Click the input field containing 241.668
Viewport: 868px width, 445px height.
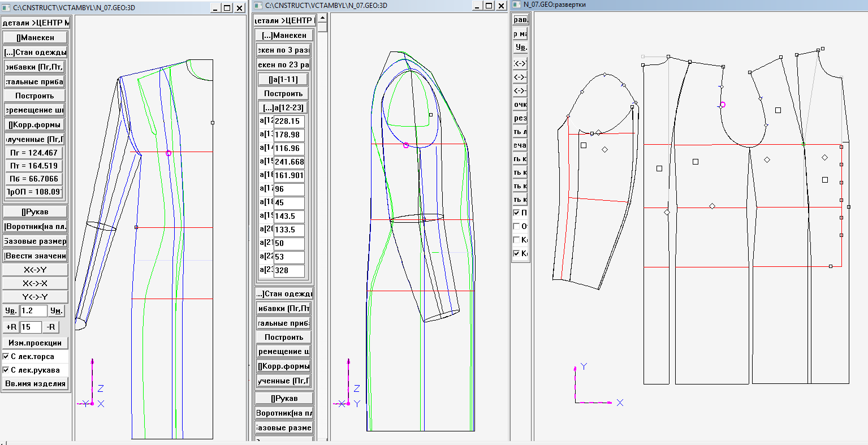[289, 162]
